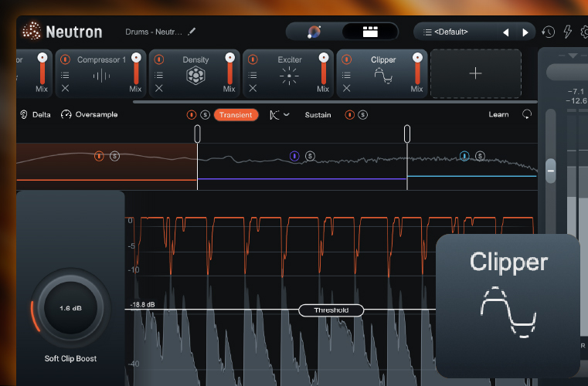This screenshot has height=386, width=588.
Task: Solo the Transient section
Action: tap(205, 115)
